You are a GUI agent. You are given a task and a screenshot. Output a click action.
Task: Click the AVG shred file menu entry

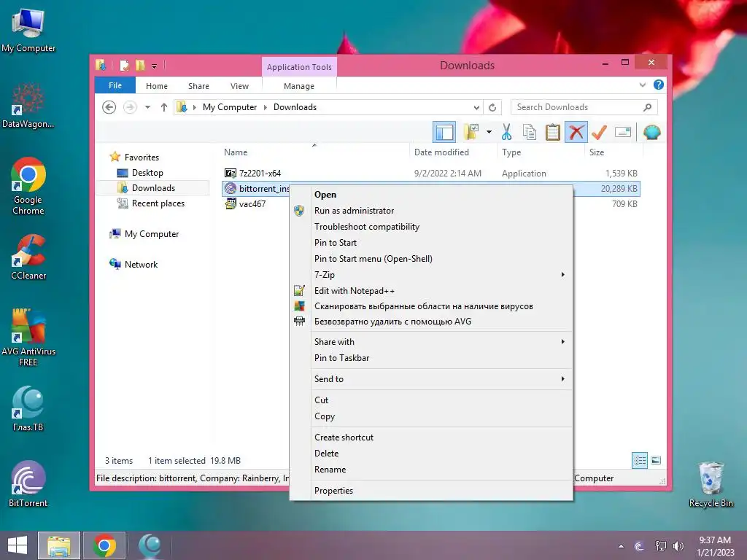click(x=431, y=322)
